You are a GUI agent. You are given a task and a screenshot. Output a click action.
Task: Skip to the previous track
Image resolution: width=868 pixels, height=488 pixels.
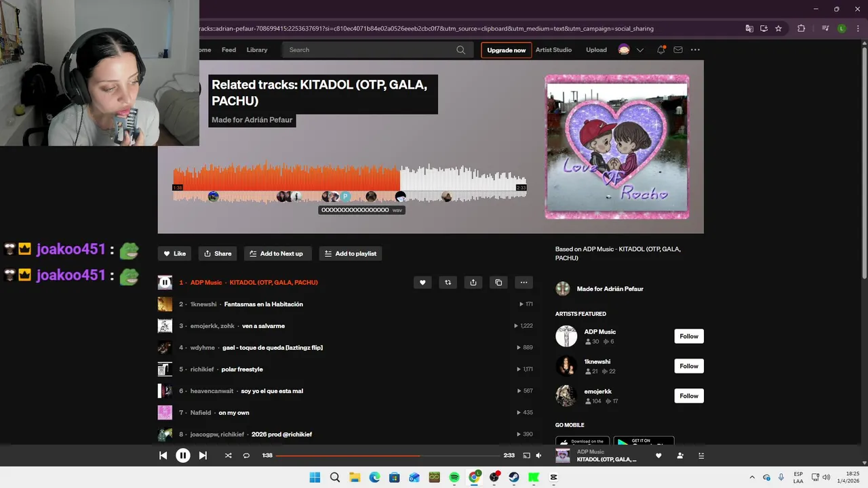[163, 455]
